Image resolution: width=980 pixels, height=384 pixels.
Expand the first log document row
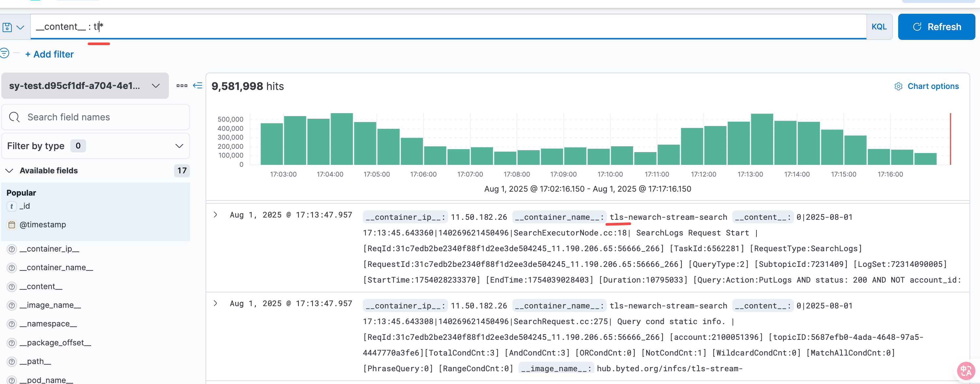tap(215, 215)
